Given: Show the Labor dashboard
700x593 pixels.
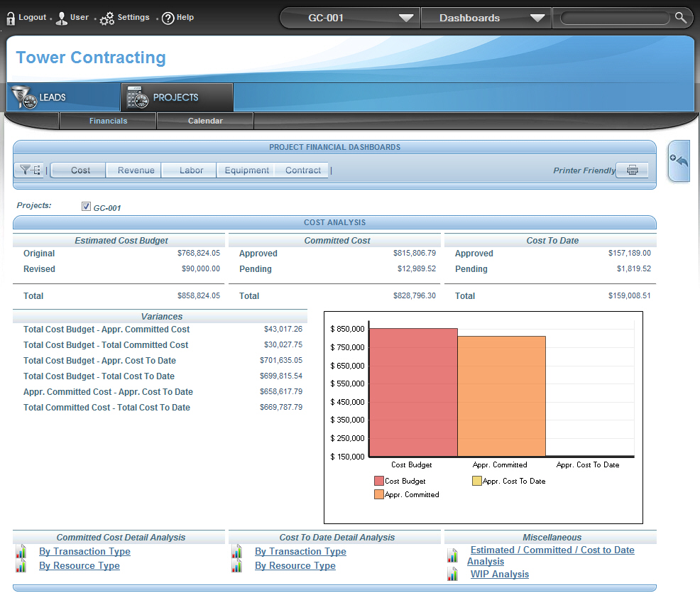Looking at the screenshot, I should click(191, 170).
